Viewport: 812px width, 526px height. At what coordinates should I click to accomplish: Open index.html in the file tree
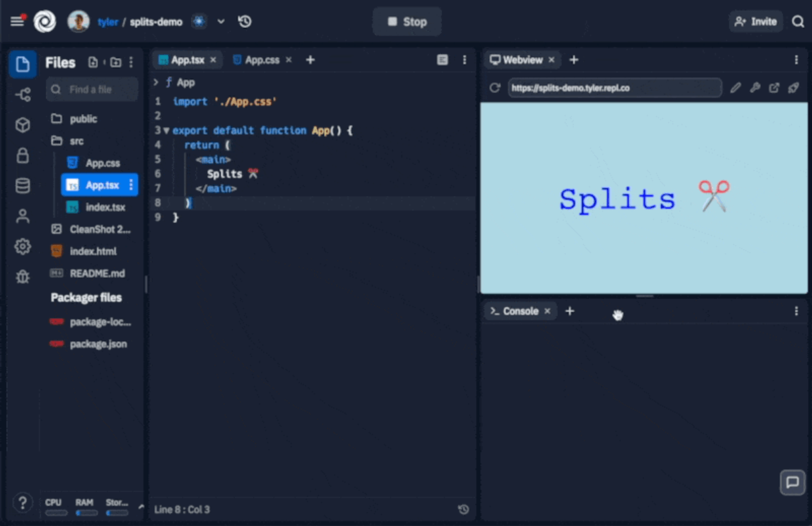93,251
